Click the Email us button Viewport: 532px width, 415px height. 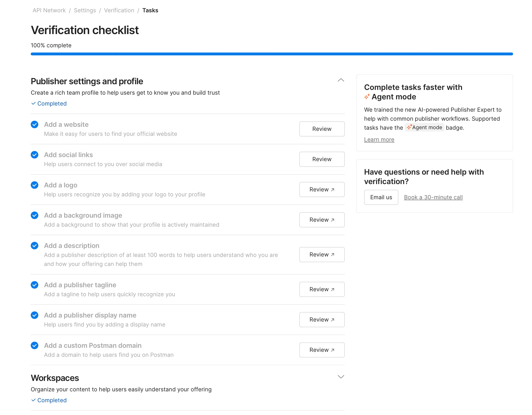381,197
